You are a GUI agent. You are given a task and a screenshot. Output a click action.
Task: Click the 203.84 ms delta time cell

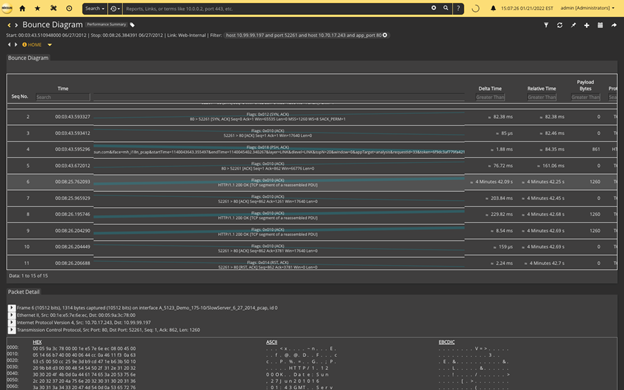pos(499,198)
